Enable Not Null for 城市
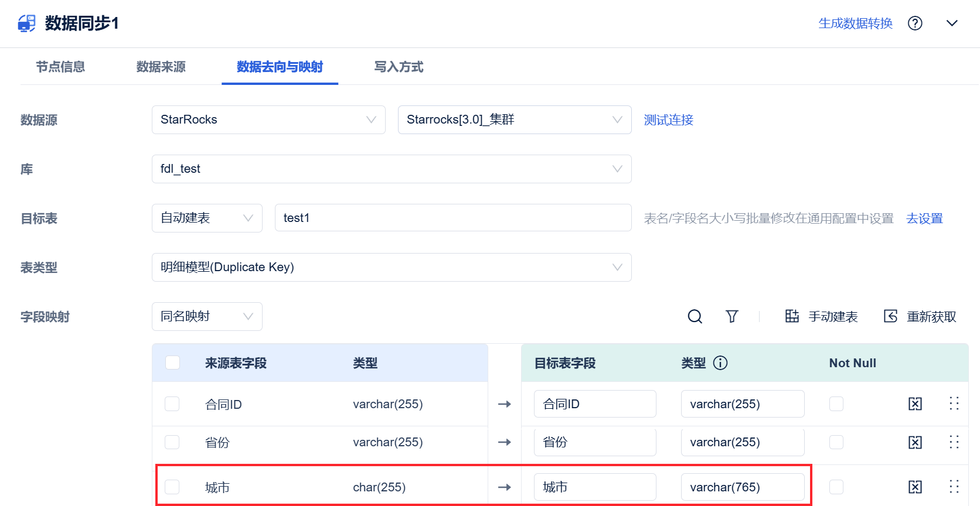 pos(836,487)
